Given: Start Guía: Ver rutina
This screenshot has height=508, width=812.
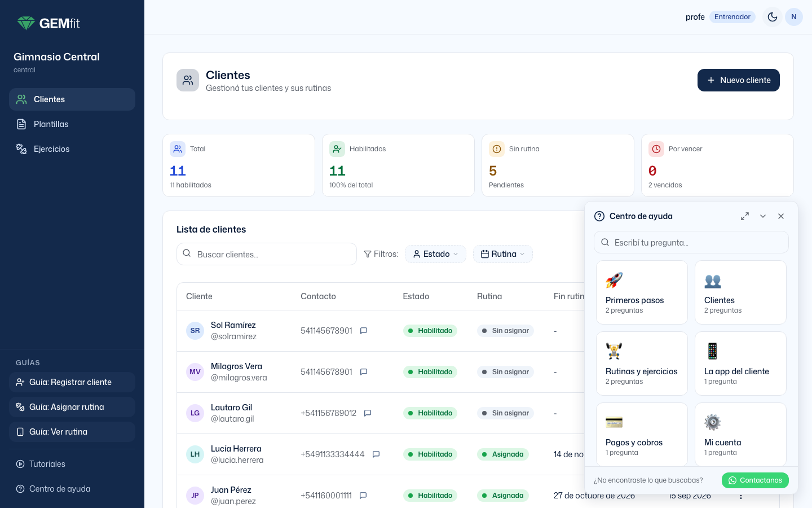Looking at the screenshot, I should [x=72, y=432].
